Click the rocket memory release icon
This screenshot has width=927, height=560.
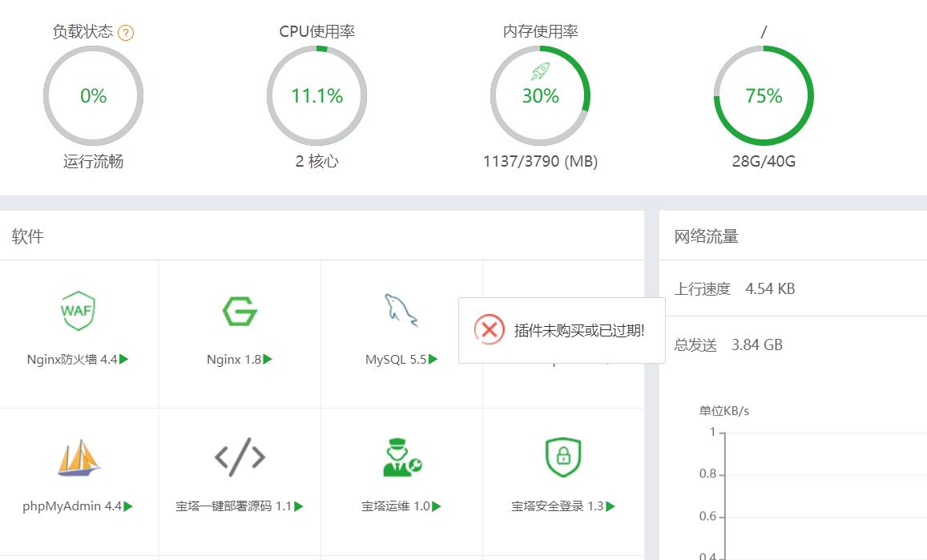pyautogui.click(x=540, y=71)
